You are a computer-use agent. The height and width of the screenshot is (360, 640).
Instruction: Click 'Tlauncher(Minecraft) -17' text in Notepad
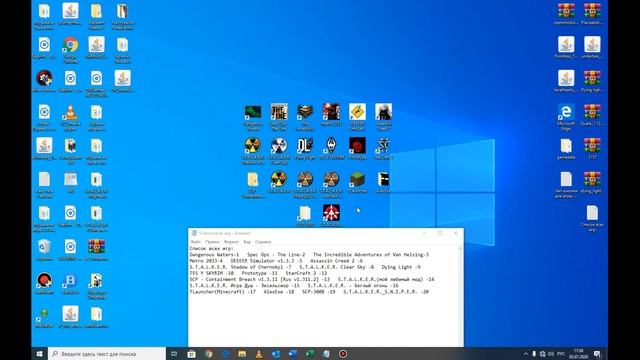click(x=223, y=292)
